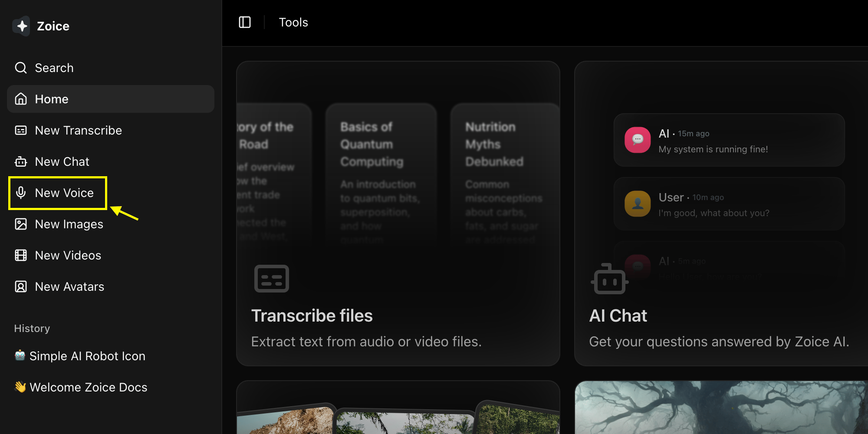
Task: Open New Voice from sidebar
Action: [111, 193]
